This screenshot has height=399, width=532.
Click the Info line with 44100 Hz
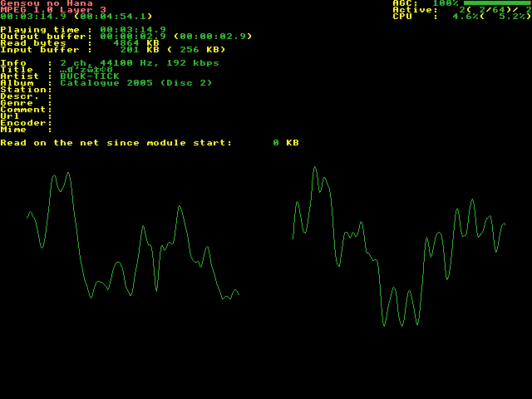[x=140, y=63]
